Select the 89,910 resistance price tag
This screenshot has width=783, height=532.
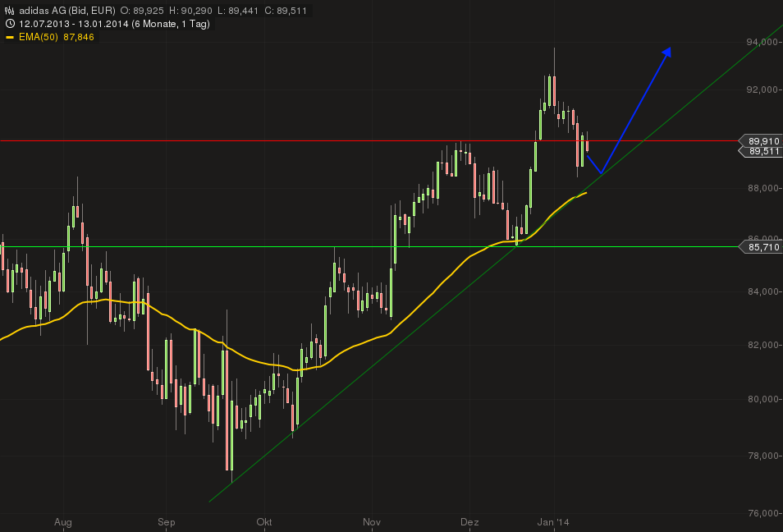click(761, 141)
